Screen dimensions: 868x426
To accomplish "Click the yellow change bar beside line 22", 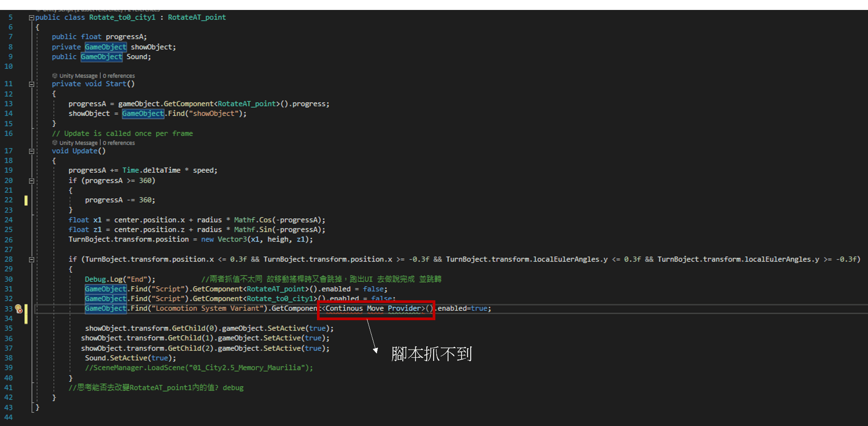I will coord(26,199).
